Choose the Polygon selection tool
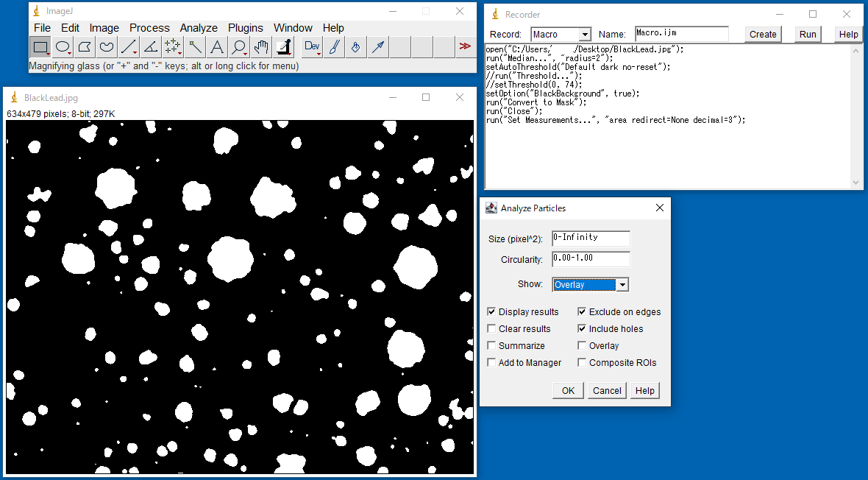 pyautogui.click(x=85, y=47)
